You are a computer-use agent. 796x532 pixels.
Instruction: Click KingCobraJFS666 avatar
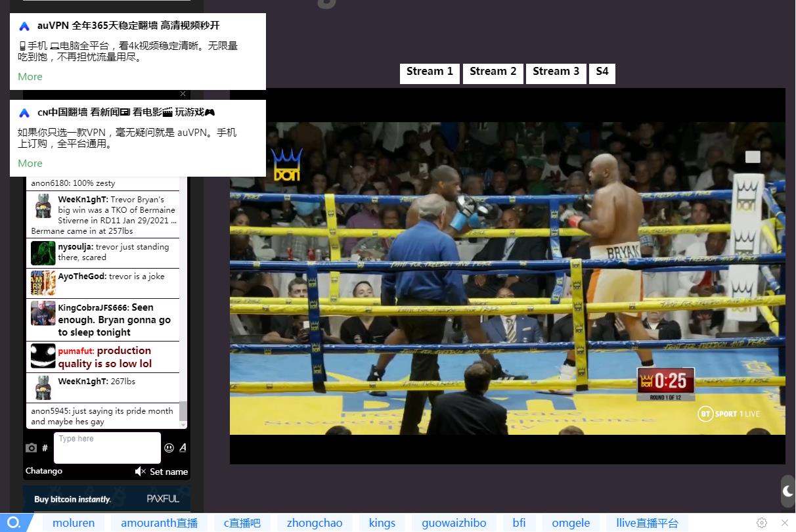[x=43, y=313]
